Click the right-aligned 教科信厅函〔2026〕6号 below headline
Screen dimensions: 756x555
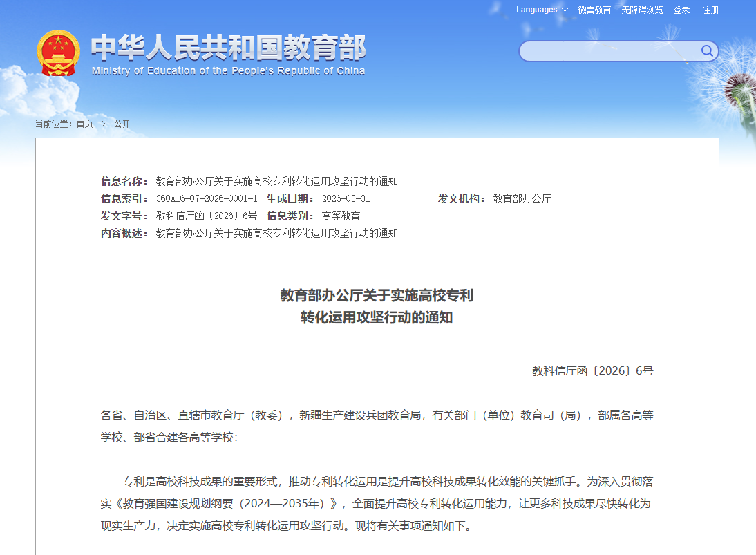coord(592,370)
